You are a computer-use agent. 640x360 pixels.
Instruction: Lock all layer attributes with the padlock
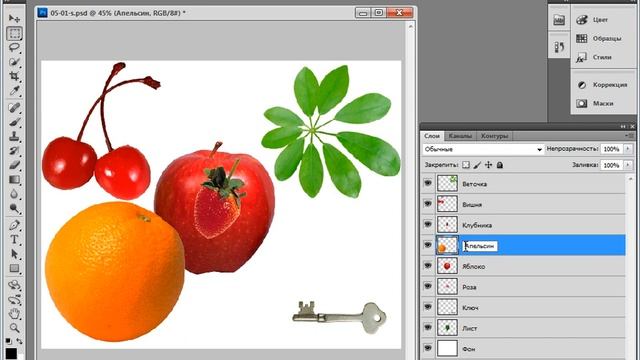(x=500, y=165)
